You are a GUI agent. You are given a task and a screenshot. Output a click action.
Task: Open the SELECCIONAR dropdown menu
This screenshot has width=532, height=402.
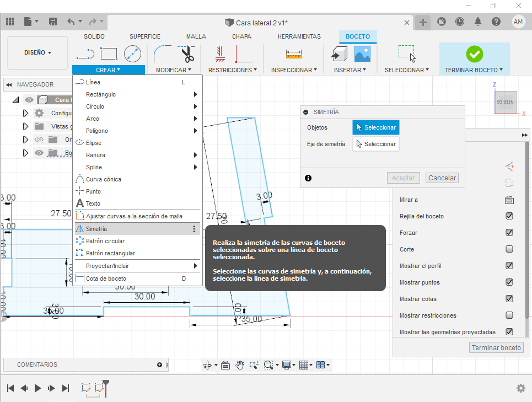point(406,70)
